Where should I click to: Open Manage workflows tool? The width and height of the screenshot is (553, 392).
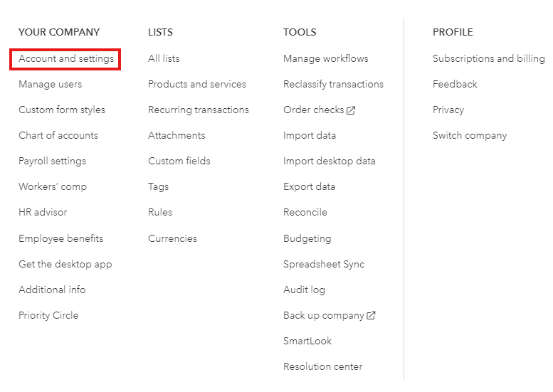click(x=325, y=59)
